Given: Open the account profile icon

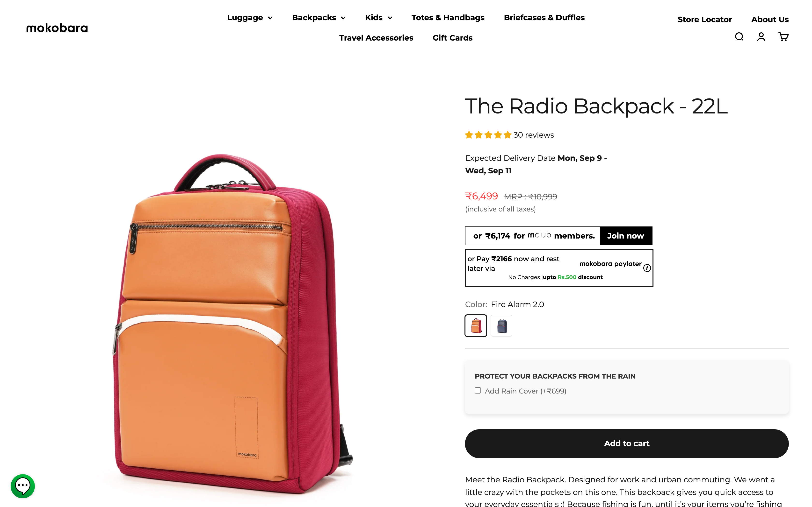Looking at the screenshot, I should coord(761,36).
